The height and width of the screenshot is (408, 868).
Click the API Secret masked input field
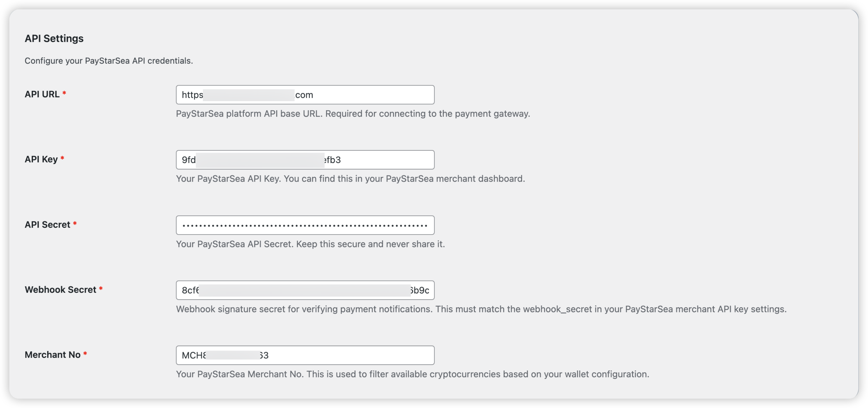305,225
